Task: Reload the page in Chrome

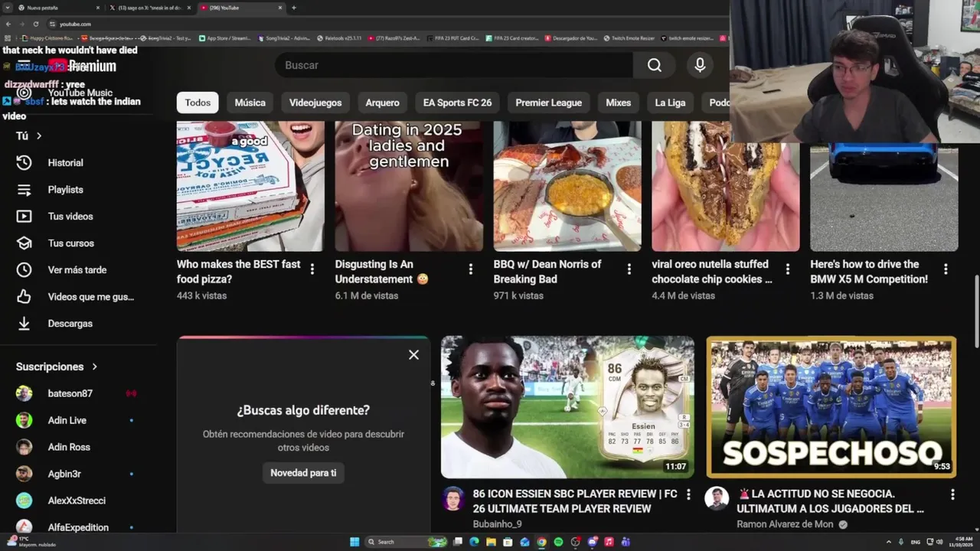Action: click(x=35, y=24)
